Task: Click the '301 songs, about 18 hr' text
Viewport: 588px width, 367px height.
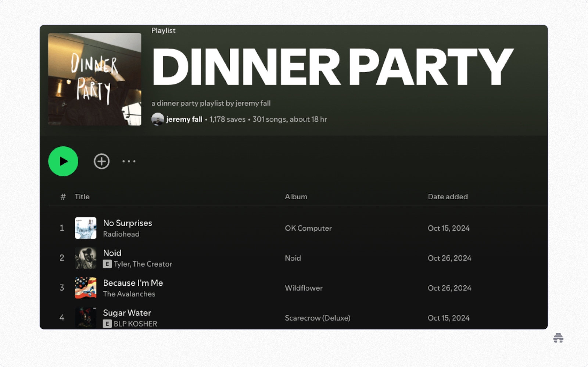Action: [290, 119]
